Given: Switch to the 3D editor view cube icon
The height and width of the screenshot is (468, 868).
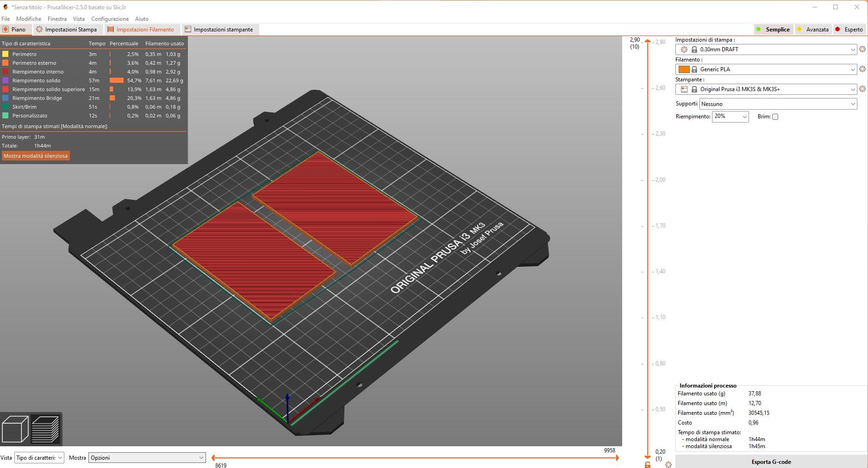Looking at the screenshot, I should (x=15, y=429).
